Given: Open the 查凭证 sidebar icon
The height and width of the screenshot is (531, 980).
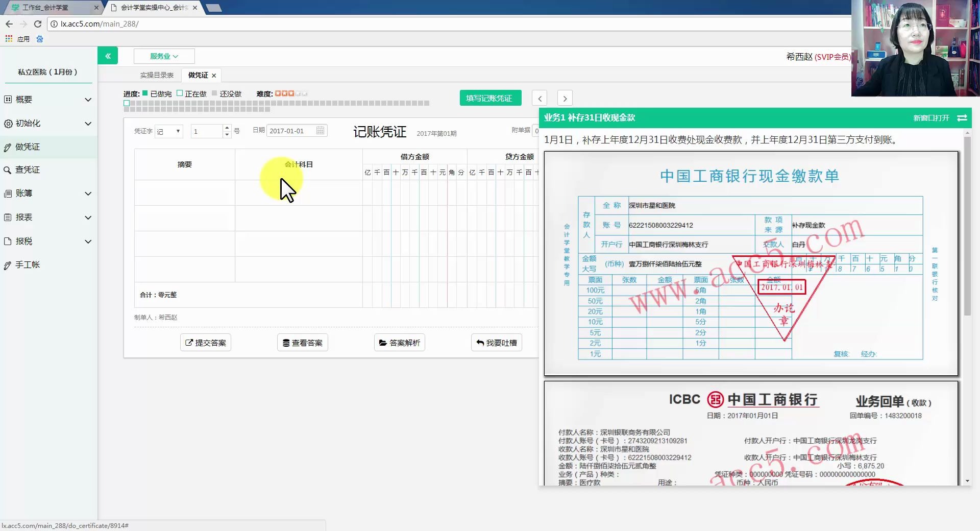Looking at the screenshot, I should coord(8,170).
